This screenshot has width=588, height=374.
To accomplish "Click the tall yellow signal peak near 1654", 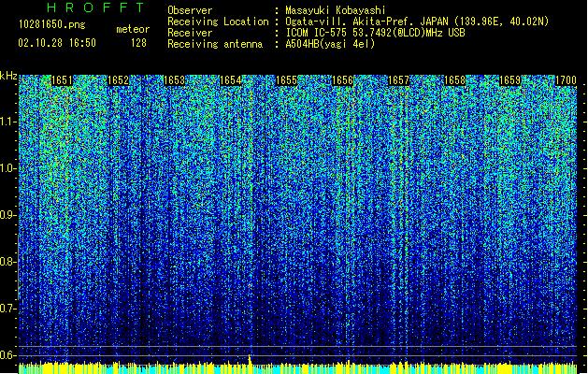I will point(250,361).
